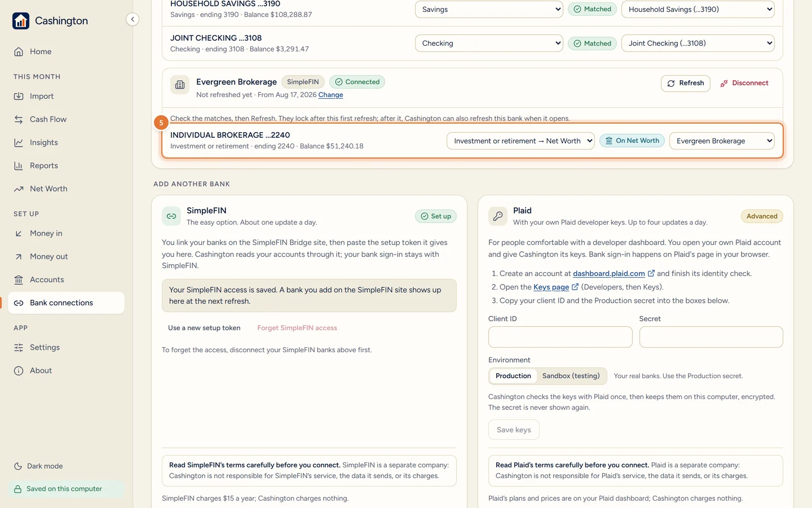Open the Savings account type dropdown
Image resolution: width=812 pixels, height=508 pixels.
pyautogui.click(x=489, y=10)
